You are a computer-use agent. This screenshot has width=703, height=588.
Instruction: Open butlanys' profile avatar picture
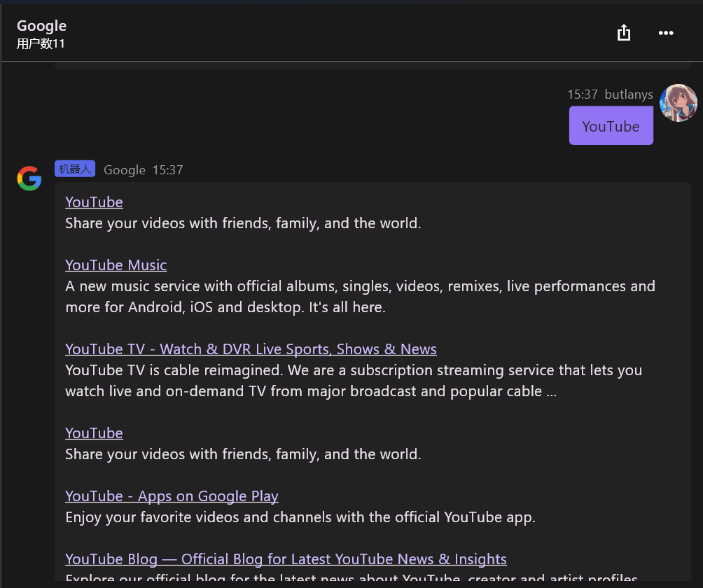pyautogui.click(x=678, y=103)
